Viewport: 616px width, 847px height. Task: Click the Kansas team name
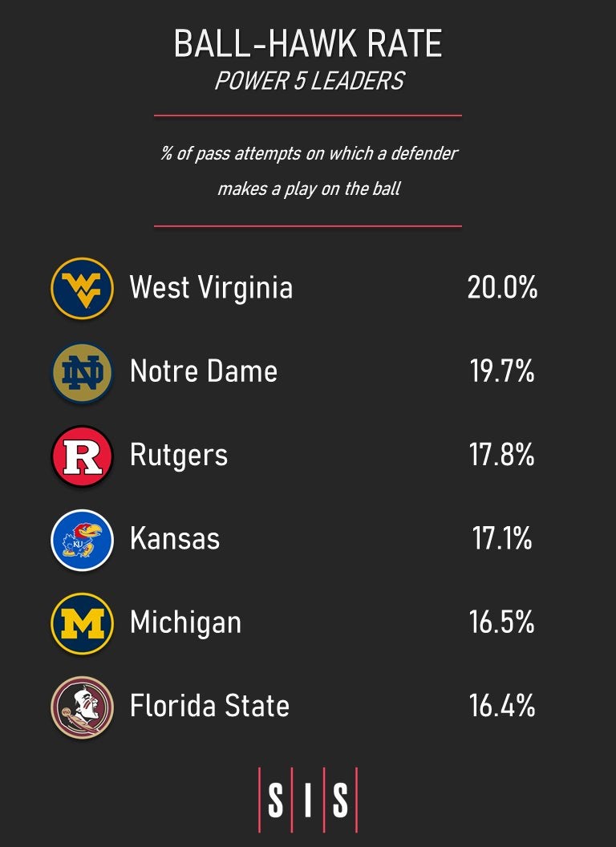[175, 539]
